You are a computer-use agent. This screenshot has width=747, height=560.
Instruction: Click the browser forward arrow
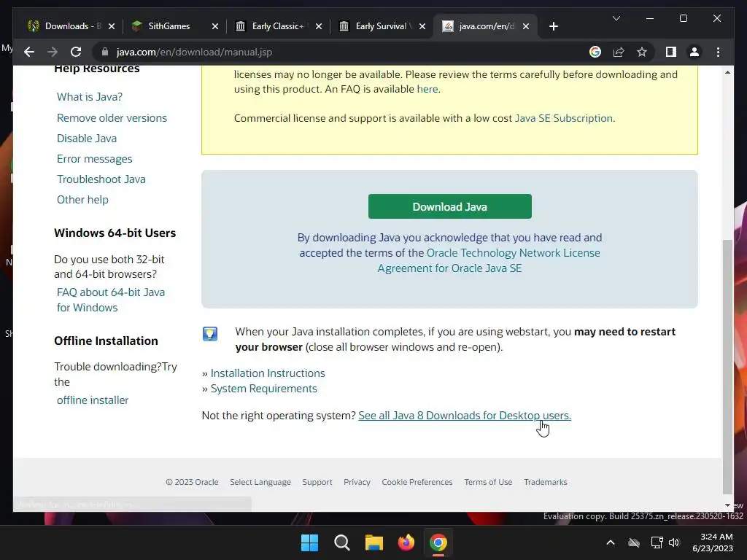53,52
